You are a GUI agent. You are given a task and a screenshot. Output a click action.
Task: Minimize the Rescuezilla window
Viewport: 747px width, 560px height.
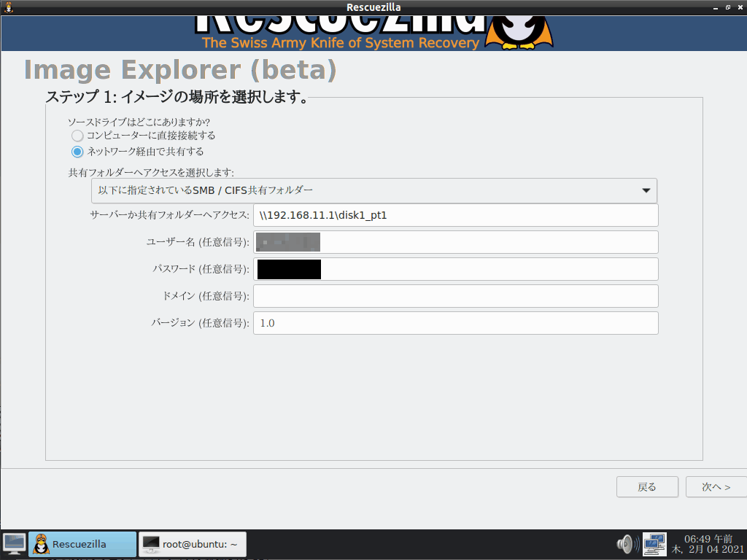(716, 7)
